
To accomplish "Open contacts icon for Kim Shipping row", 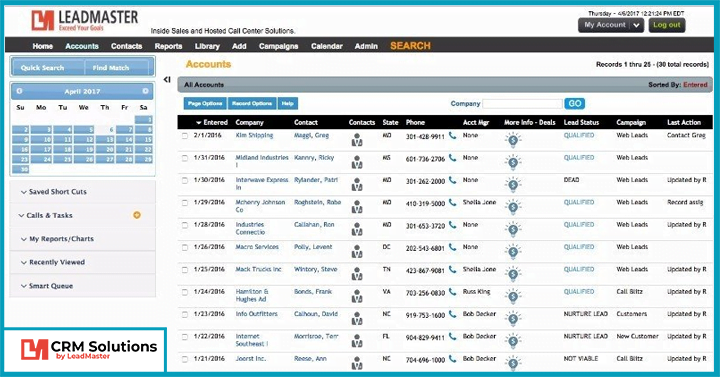I will tap(357, 140).
